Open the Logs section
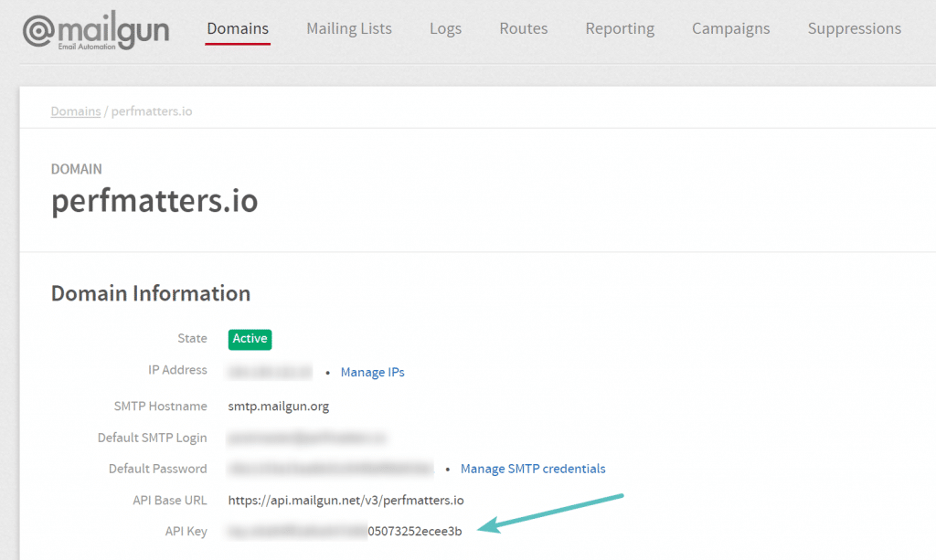 [x=445, y=28]
